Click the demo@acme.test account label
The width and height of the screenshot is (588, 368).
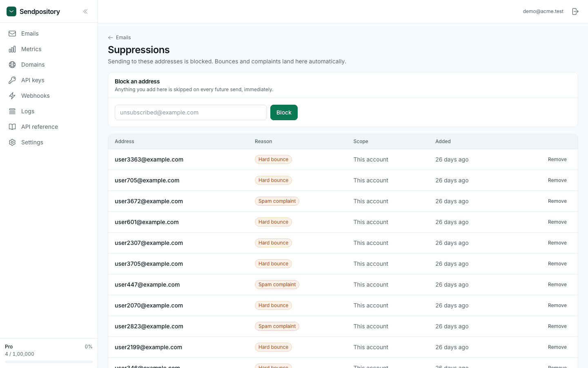coord(543,11)
